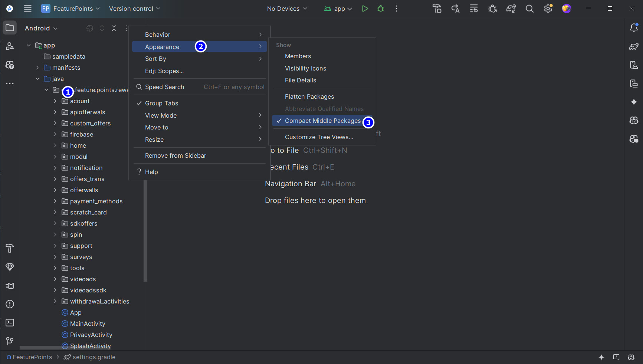
Task: Click the Search Everywhere magnifier icon
Action: click(x=529, y=9)
